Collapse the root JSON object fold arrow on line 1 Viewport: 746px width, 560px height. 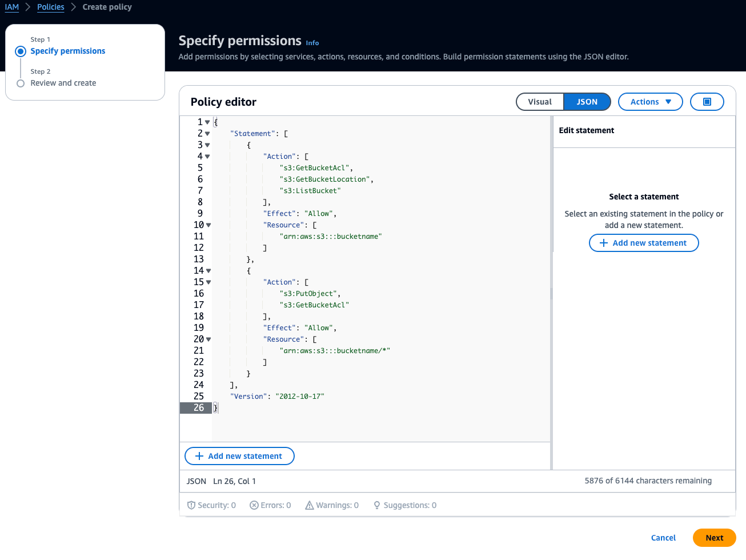click(x=207, y=122)
